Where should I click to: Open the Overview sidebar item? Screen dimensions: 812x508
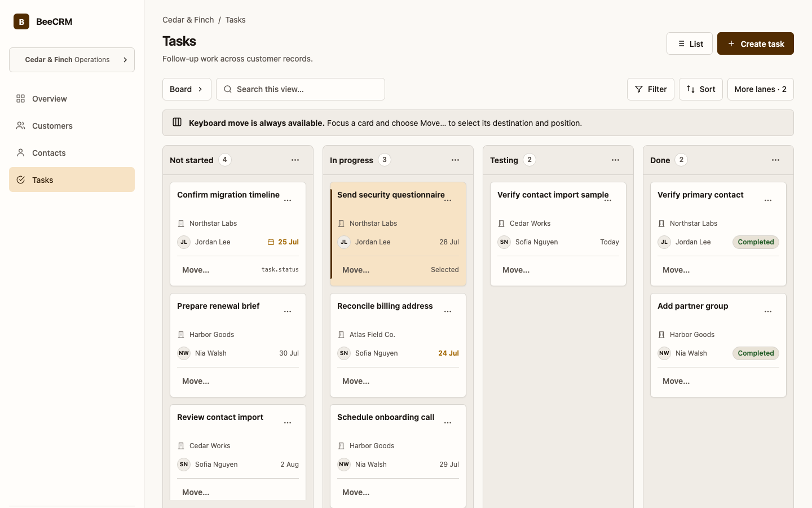(72, 99)
